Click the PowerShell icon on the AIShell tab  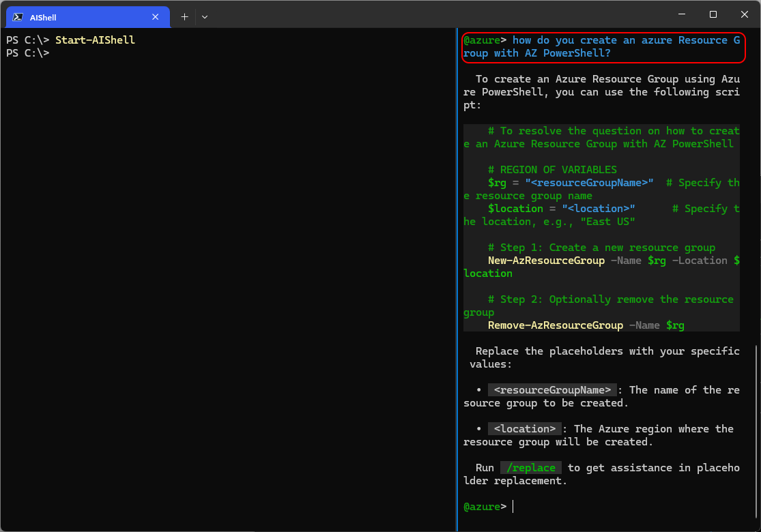pyautogui.click(x=18, y=17)
